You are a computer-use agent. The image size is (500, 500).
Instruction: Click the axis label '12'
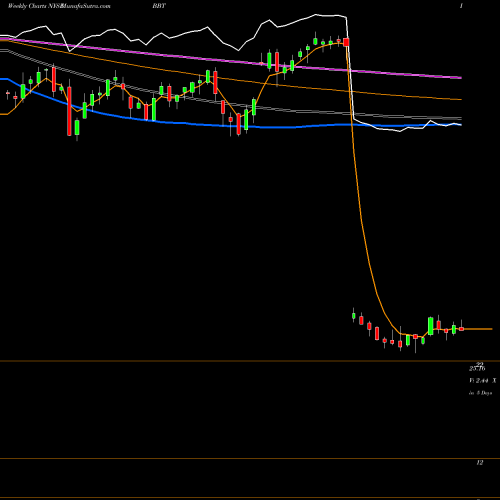tap(480, 463)
